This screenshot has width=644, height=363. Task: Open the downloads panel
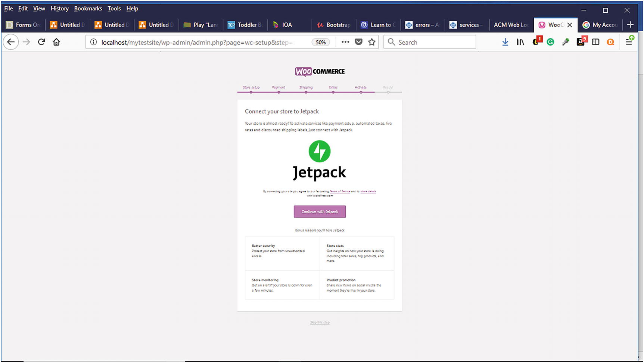[x=505, y=42]
